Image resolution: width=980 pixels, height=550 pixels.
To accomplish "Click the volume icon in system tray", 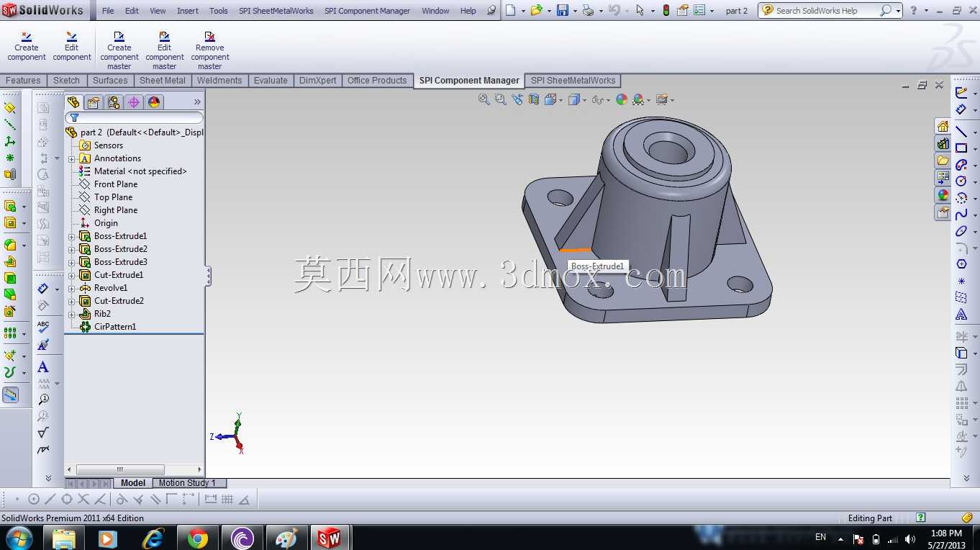I will (x=910, y=538).
